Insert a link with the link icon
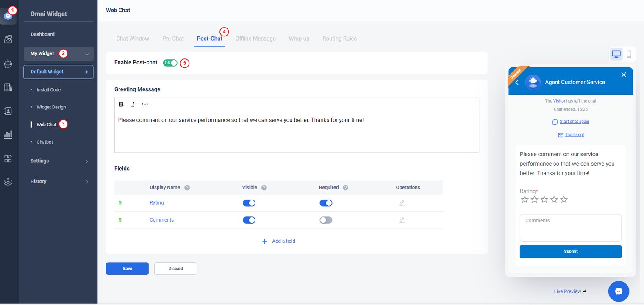The image size is (644, 305). click(x=145, y=104)
